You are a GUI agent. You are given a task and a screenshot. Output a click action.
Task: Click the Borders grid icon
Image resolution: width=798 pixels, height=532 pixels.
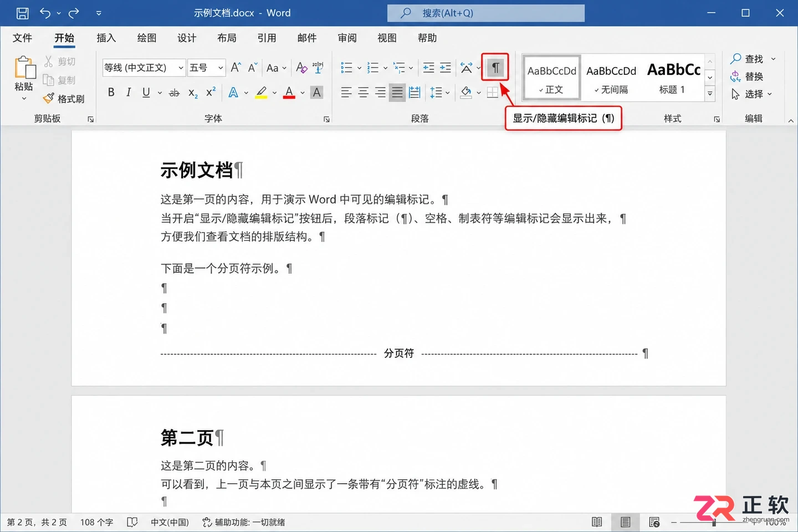(493, 93)
